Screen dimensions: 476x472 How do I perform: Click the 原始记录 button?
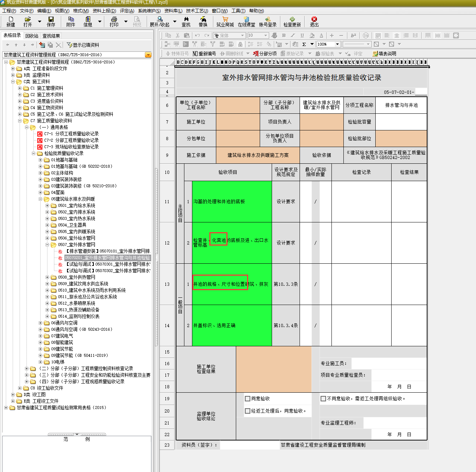(292, 54)
